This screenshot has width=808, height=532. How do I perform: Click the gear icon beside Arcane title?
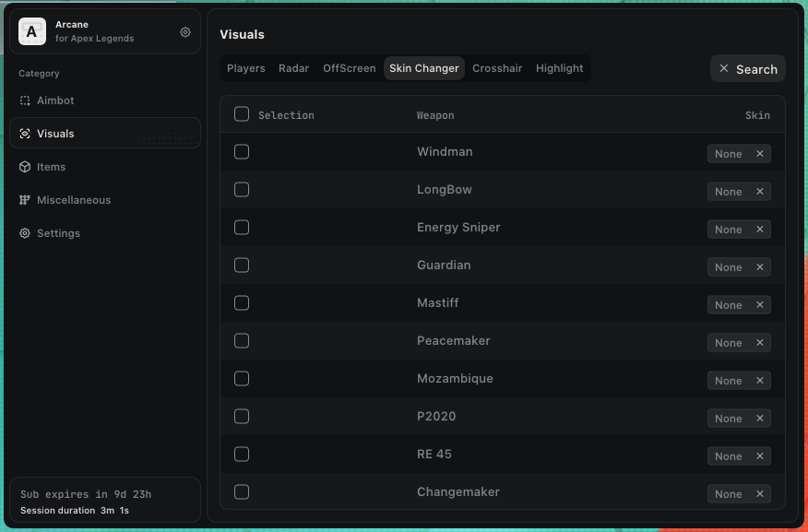point(185,32)
